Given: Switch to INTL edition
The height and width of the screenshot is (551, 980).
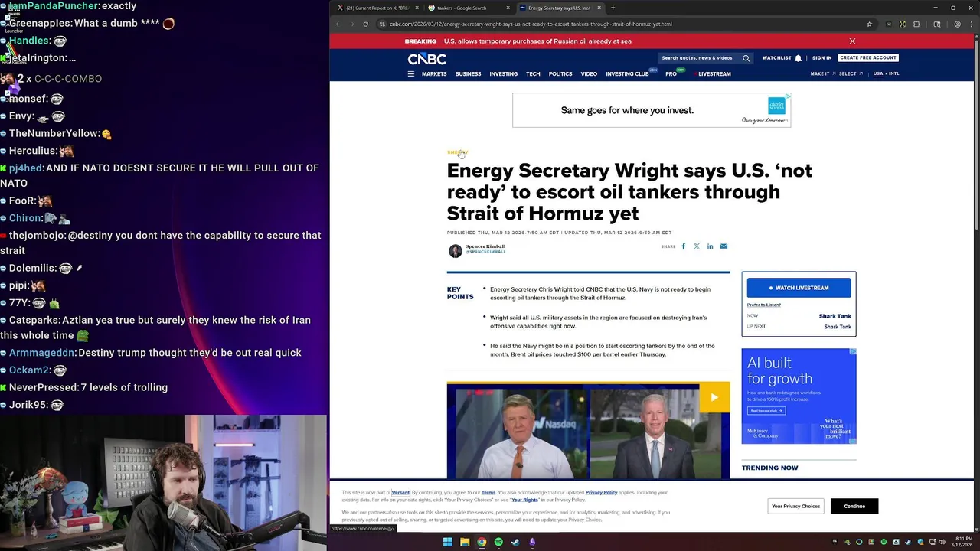Looking at the screenshot, I should pos(893,74).
